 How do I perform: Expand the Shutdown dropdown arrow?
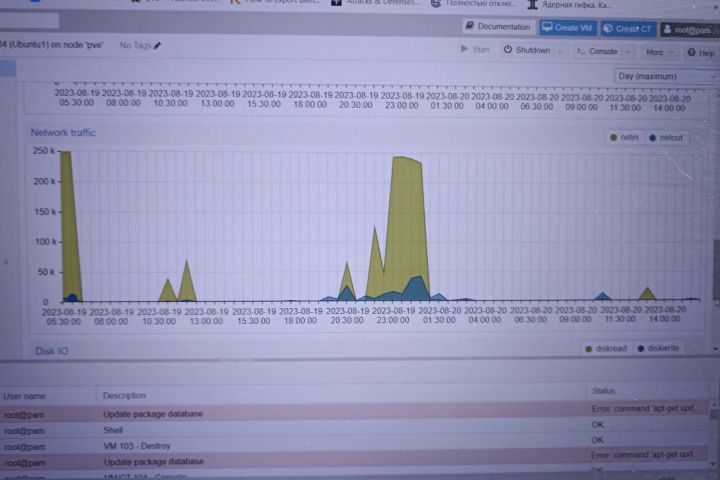pos(560,51)
